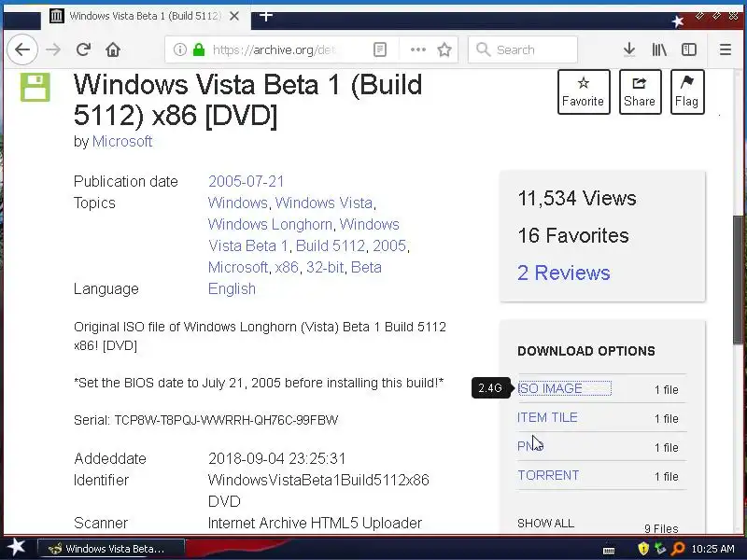Open a new browser tab
The width and height of the screenshot is (747, 560).
click(x=266, y=16)
